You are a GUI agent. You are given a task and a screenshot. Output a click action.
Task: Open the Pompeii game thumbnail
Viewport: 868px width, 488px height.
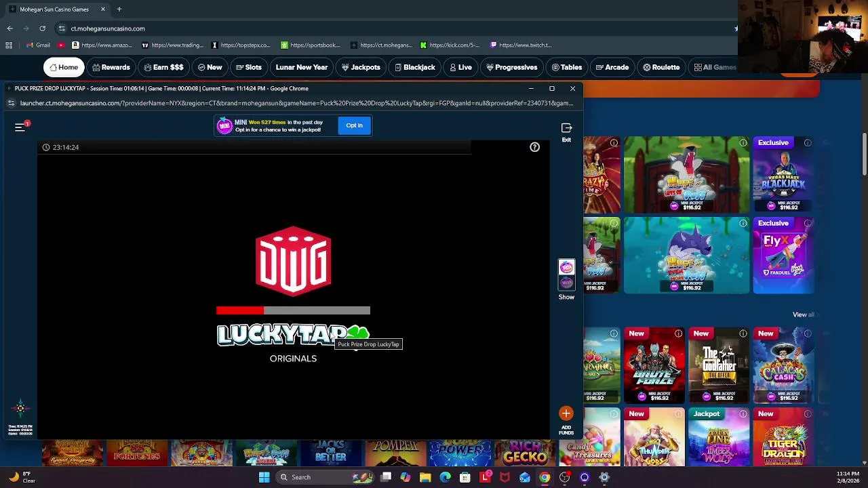point(396,453)
